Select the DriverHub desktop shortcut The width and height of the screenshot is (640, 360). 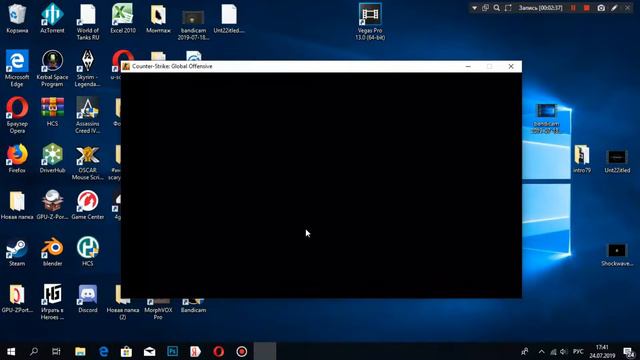tap(52, 158)
